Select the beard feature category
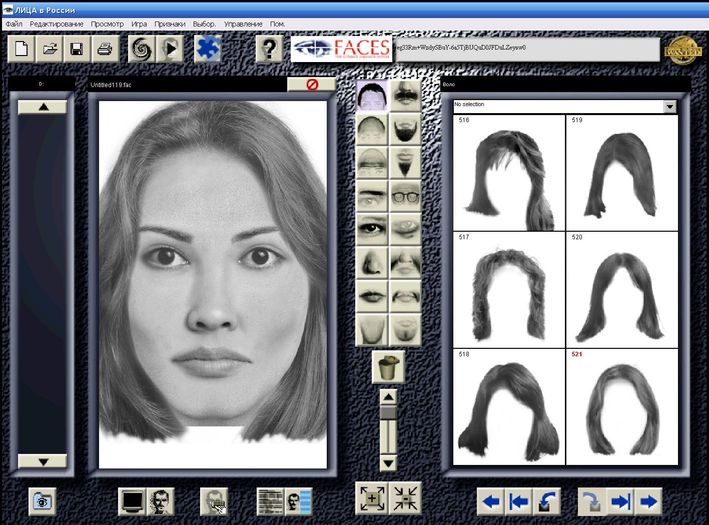709x525 pixels. (x=405, y=129)
